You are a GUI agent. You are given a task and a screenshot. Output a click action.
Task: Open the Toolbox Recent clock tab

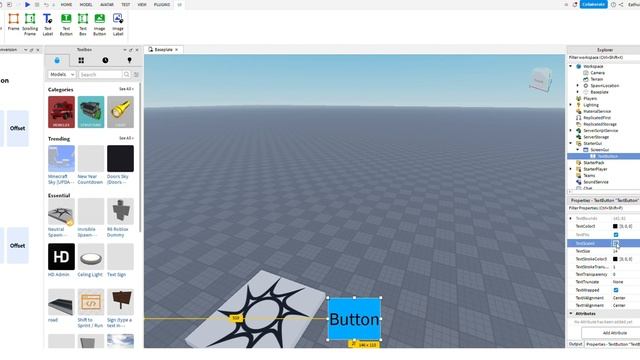[105, 60]
